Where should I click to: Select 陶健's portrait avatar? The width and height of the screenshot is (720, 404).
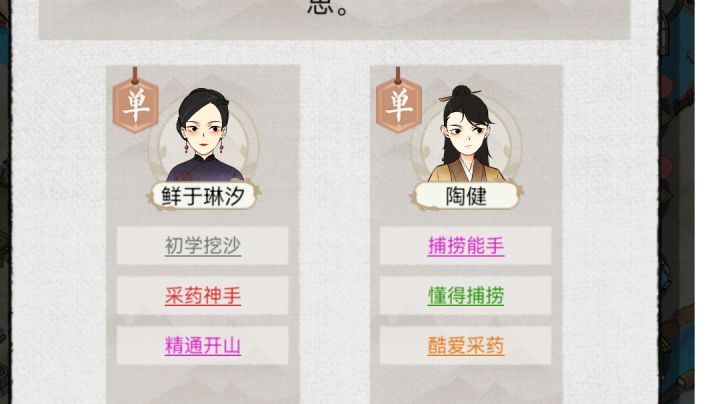coord(466,134)
